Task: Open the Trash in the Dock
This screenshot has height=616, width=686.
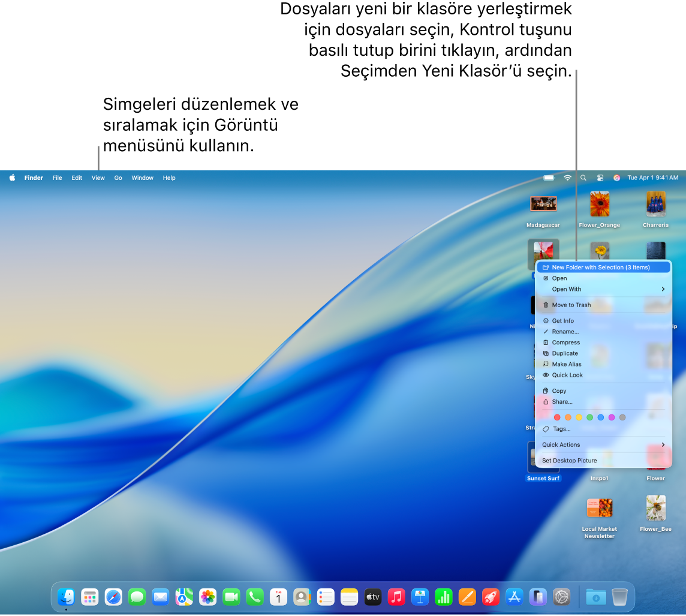Action: click(619, 597)
